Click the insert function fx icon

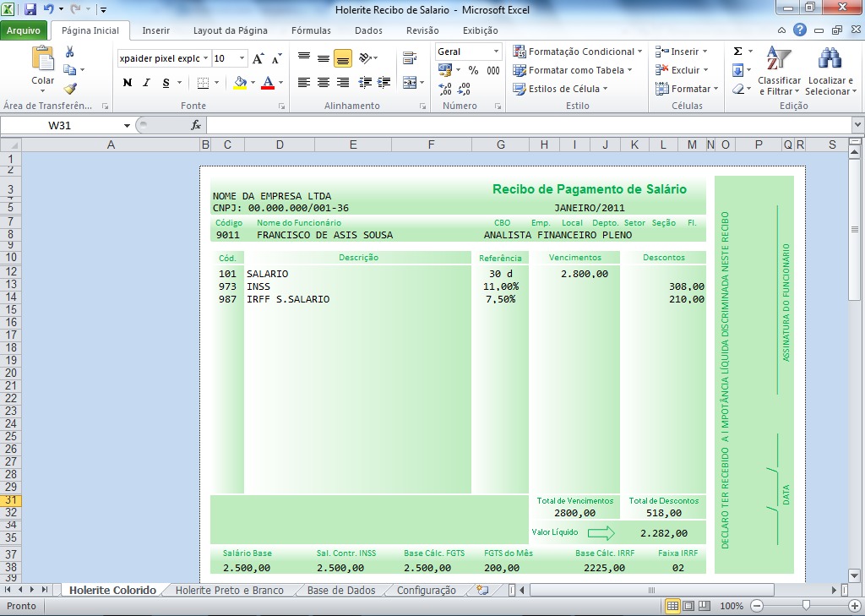pyautogui.click(x=196, y=125)
